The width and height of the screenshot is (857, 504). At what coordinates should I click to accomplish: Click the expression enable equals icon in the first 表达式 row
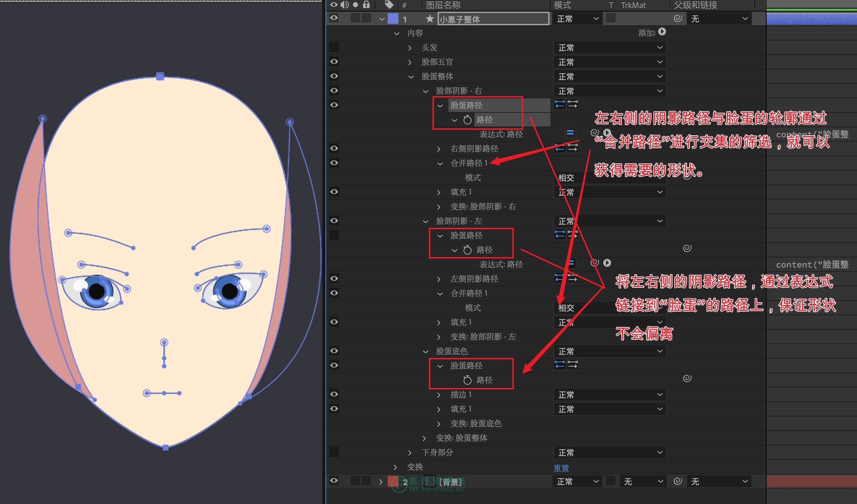[570, 133]
